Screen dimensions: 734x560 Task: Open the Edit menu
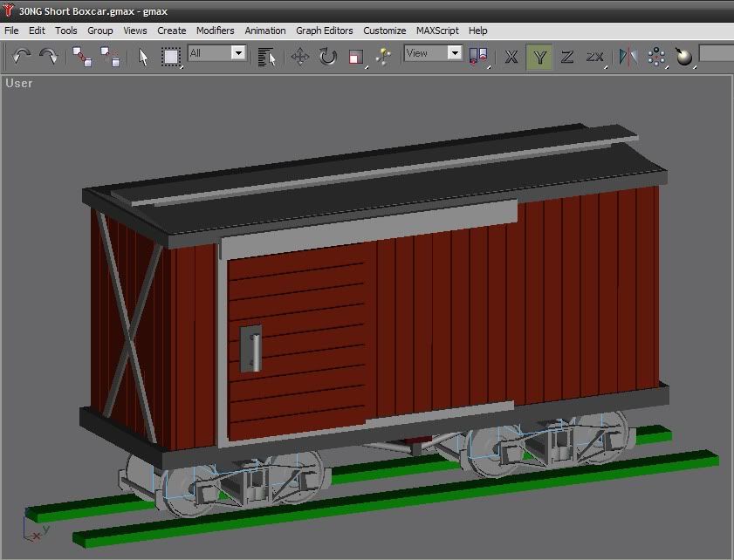coord(37,31)
